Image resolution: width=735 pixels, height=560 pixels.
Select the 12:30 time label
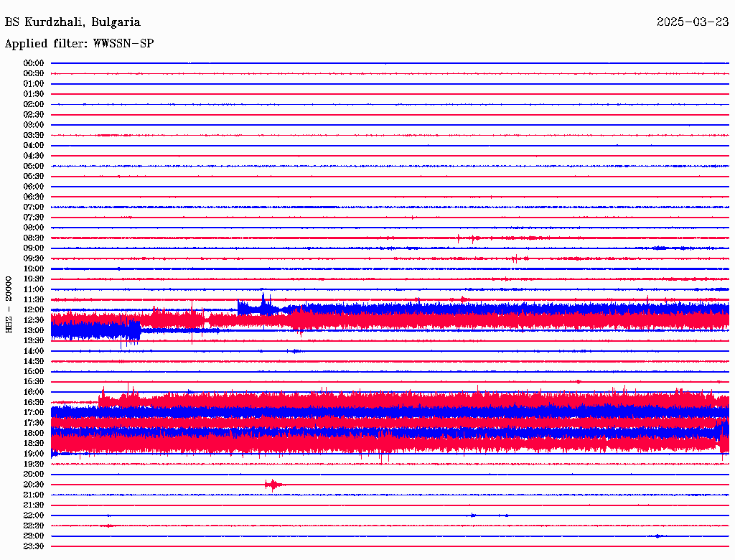34,320
